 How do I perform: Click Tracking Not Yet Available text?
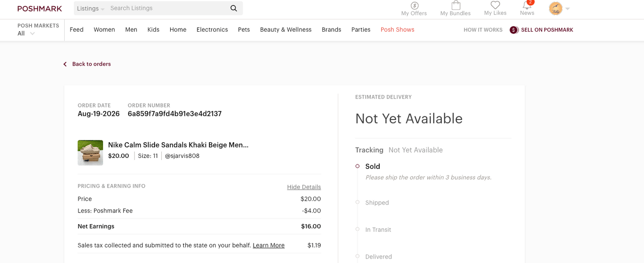tap(415, 150)
